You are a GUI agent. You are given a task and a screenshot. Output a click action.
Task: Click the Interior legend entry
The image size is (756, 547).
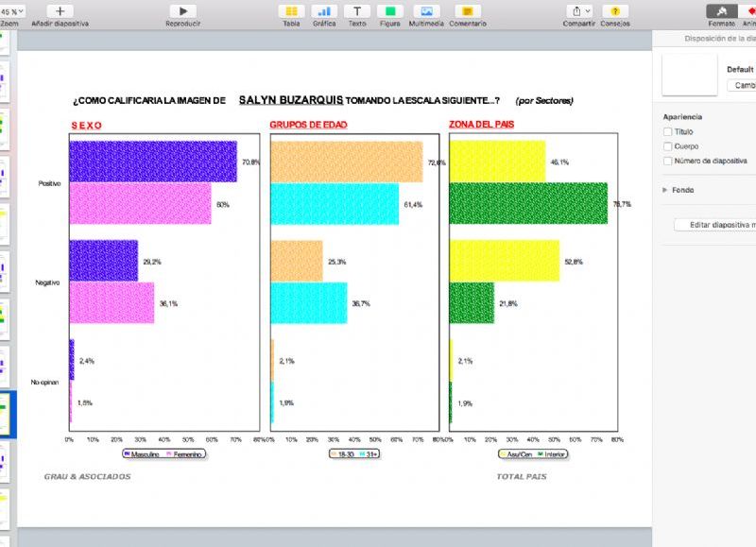coord(551,454)
